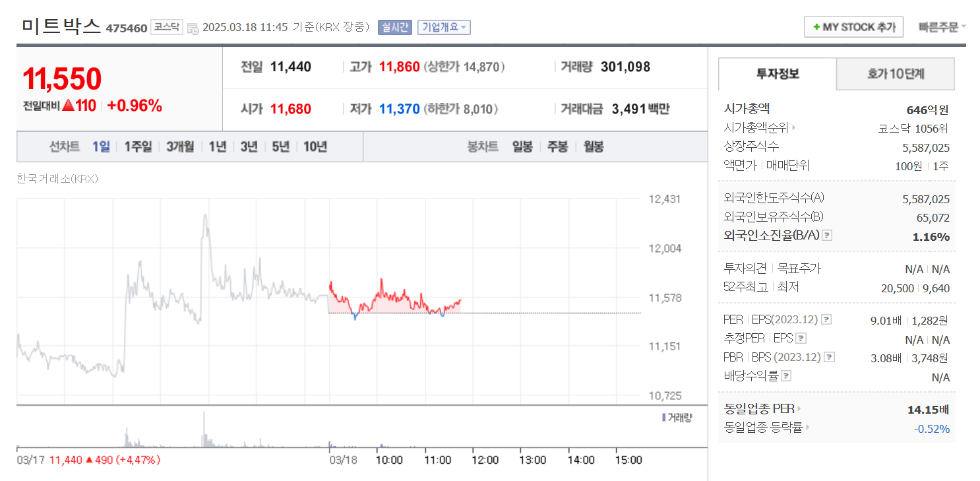Screen dimensions: 980x481
Task: Select the 3개월 line chart period
Action: [x=180, y=147]
